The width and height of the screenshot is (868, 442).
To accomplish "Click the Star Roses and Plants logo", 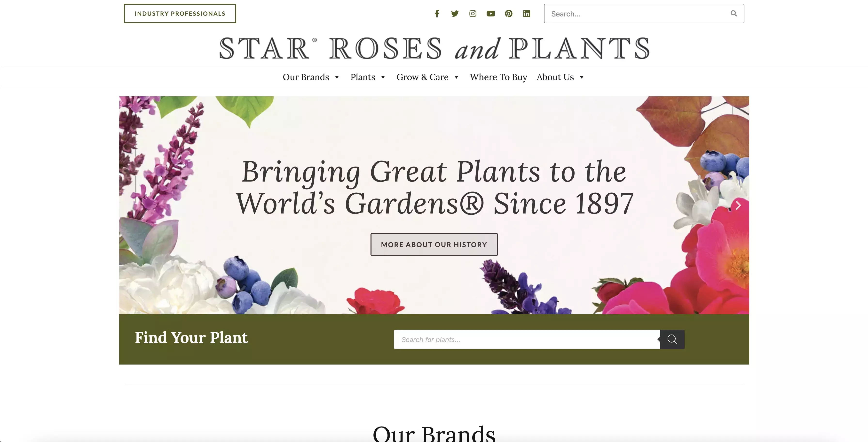I will pyautogui.click(x=434, y=48).
